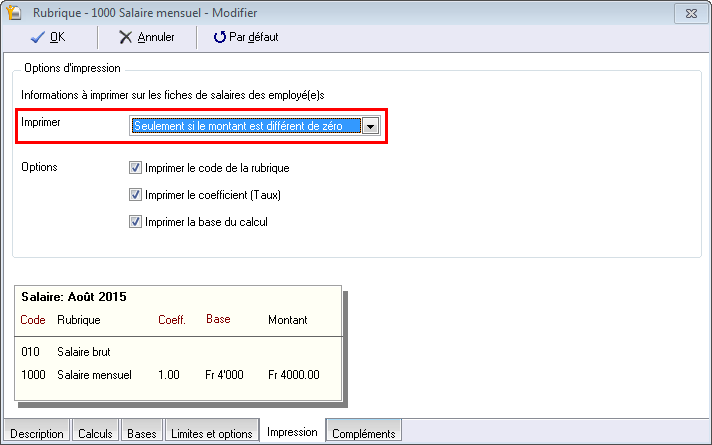This screenshot has height=445, width=712.
Task: Uncheck Imprimer le code de la rubrique
Action: tap(135, 168)
